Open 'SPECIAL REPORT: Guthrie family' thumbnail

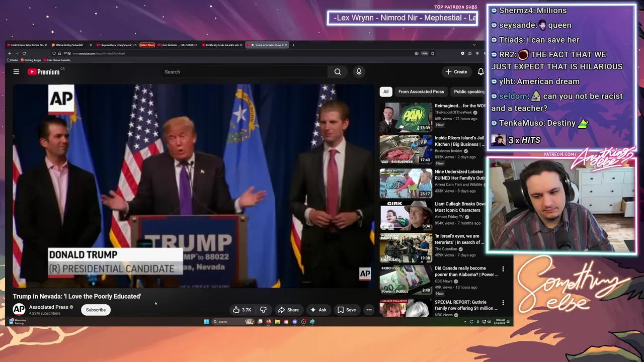click(406, 308)
